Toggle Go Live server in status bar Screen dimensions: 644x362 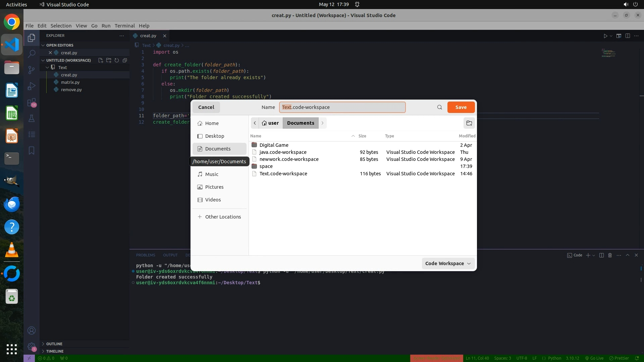[594, 358]
